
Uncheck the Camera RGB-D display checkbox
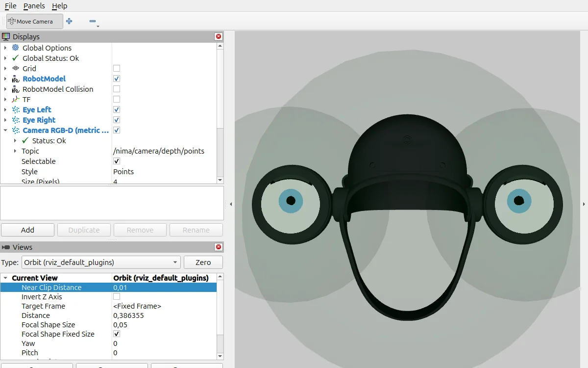tap(117, 130)
